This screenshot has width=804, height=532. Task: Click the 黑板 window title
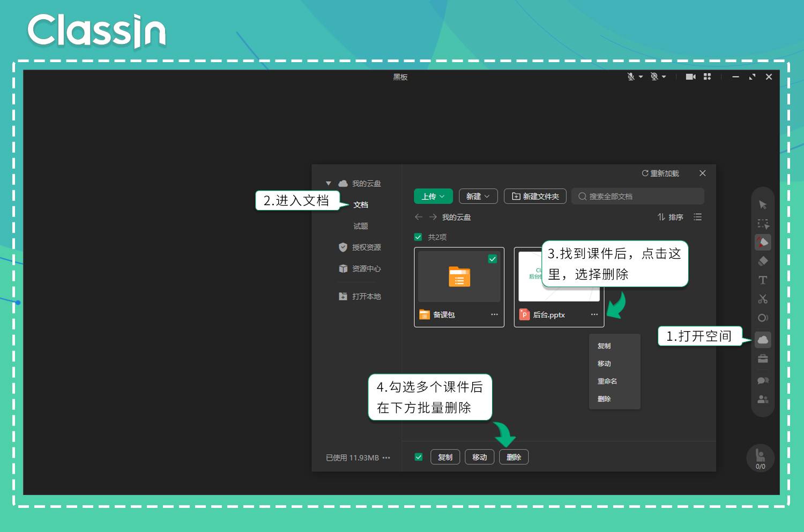click(x=400, y=77)
